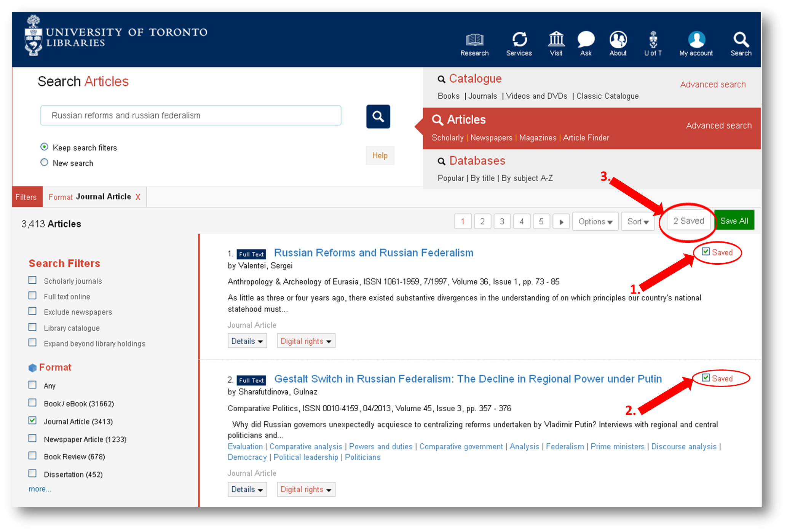Enable the Newspaper Article format checkbox
Viewport: 787px width, 532px height.
pos(33,438)
